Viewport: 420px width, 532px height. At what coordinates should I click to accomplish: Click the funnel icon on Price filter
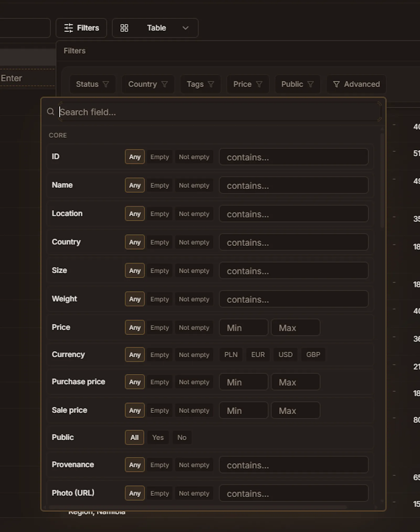(259, 84)
